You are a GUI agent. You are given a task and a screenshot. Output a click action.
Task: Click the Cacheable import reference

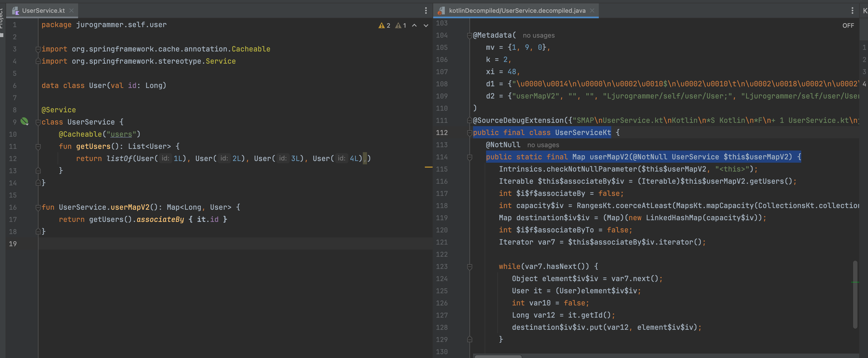tap(251, 49)
